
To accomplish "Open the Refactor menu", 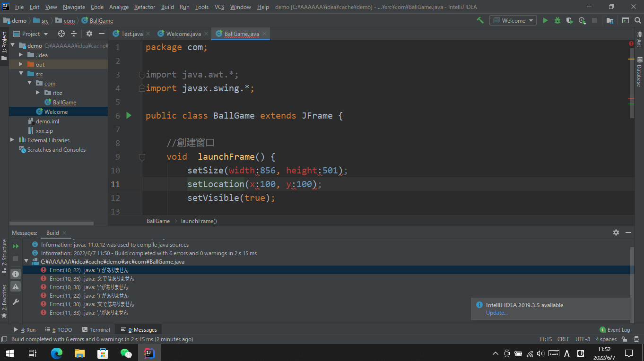I will pyautogui.click(x=145, y=7).
